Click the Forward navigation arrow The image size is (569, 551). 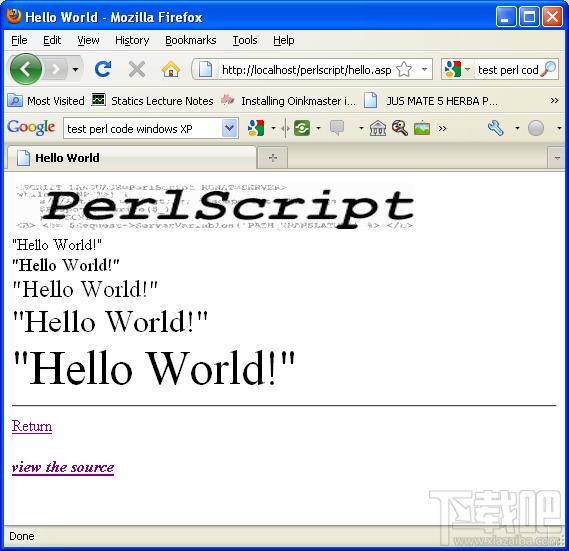point(56,69)
